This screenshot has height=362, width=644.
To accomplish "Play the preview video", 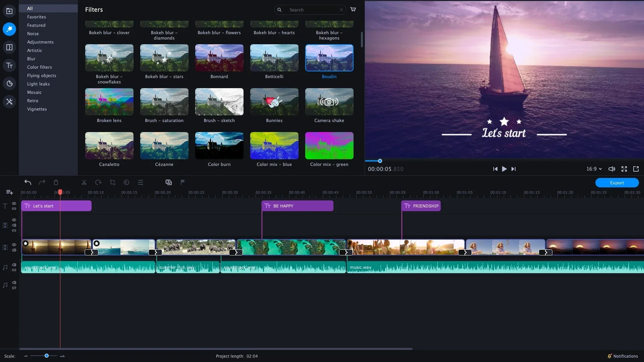I will (x=504, y=169).
